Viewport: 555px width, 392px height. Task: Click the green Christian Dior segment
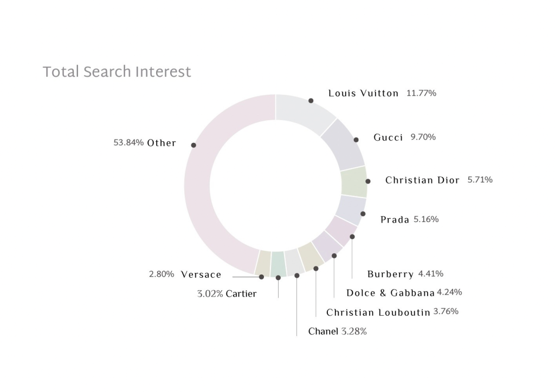coord(354,182)
